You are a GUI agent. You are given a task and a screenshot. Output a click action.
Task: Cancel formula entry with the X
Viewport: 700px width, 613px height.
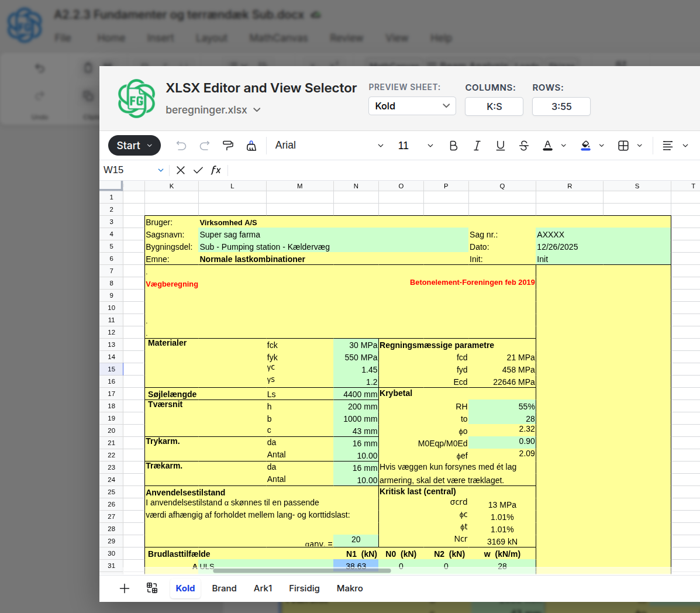tap(180, 170)
